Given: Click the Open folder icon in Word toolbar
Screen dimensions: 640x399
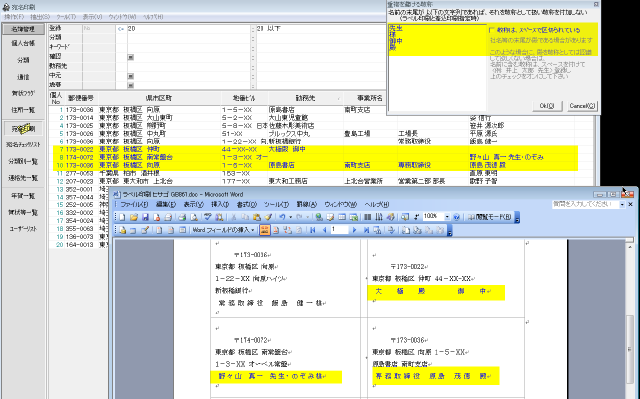Looking at the screenshot, I should pos(133,217).
